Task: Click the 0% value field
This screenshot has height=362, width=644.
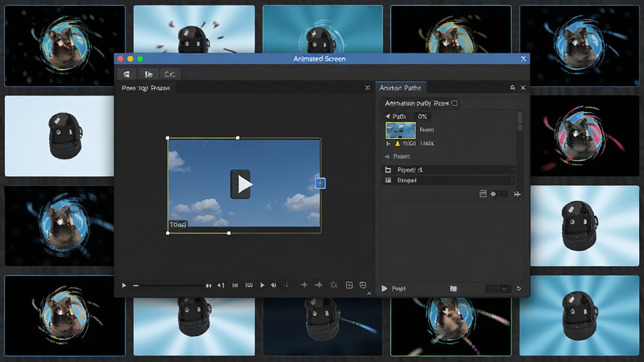Action: point(422,116)
